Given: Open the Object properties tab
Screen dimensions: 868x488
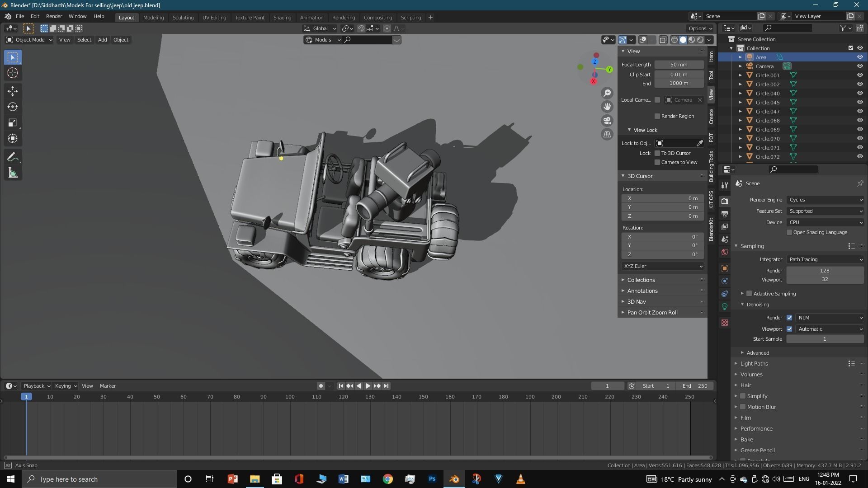Looking at the screenshot, I should [725, 268].
